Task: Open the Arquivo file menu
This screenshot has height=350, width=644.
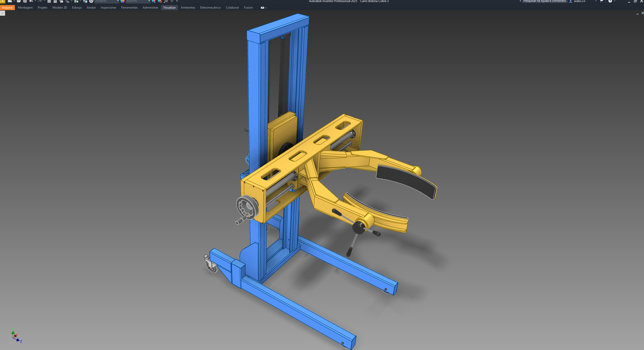Action: [7, 8]
